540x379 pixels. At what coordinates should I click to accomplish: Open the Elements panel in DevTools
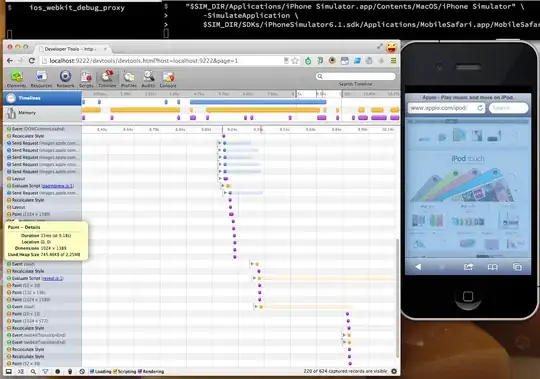click(17, 79)
